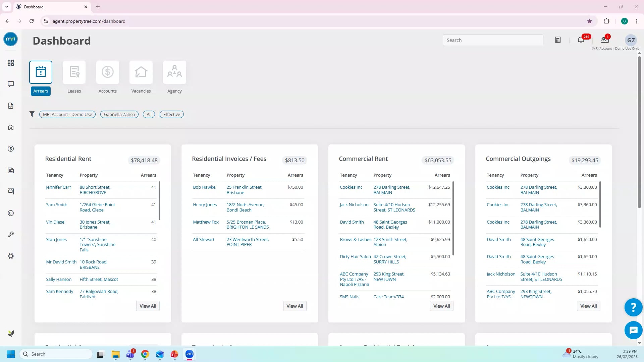Open the All filter chip
644x362 pixels.
tap(149, 114)
